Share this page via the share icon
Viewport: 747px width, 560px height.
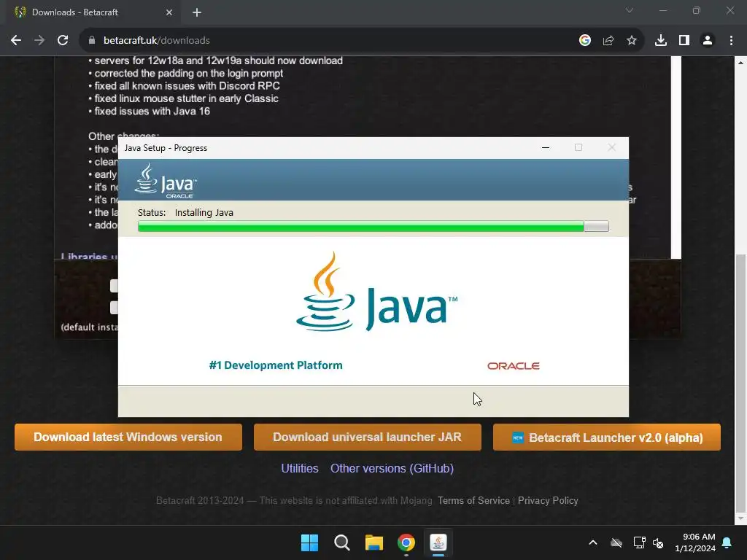(x=608, y=41)
